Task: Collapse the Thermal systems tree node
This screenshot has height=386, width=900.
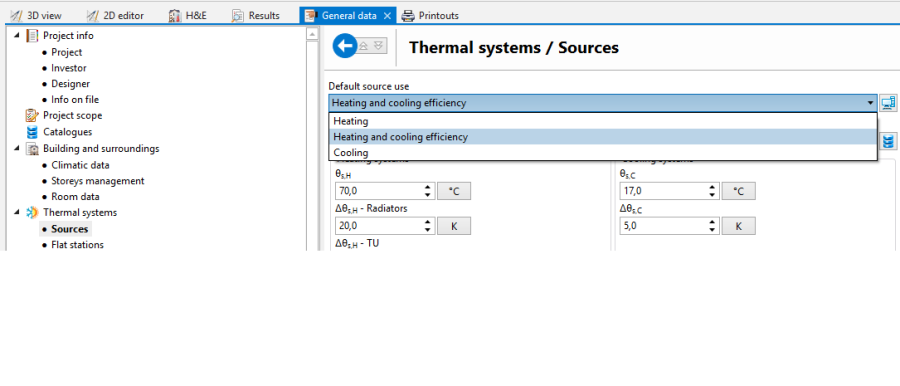Action: (17, 213)
